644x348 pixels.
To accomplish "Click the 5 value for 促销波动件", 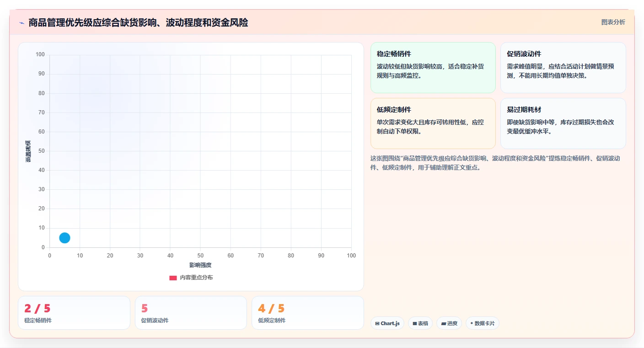I will [x=145, y=309].
